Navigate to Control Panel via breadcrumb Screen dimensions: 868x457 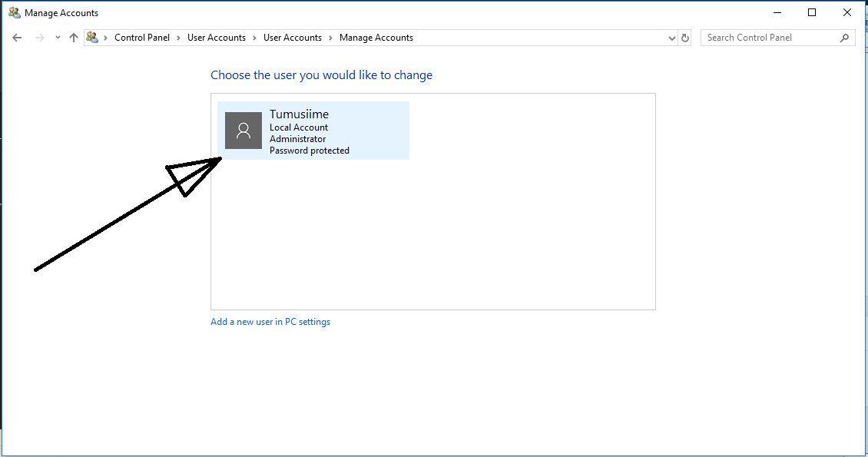(142, 37)
